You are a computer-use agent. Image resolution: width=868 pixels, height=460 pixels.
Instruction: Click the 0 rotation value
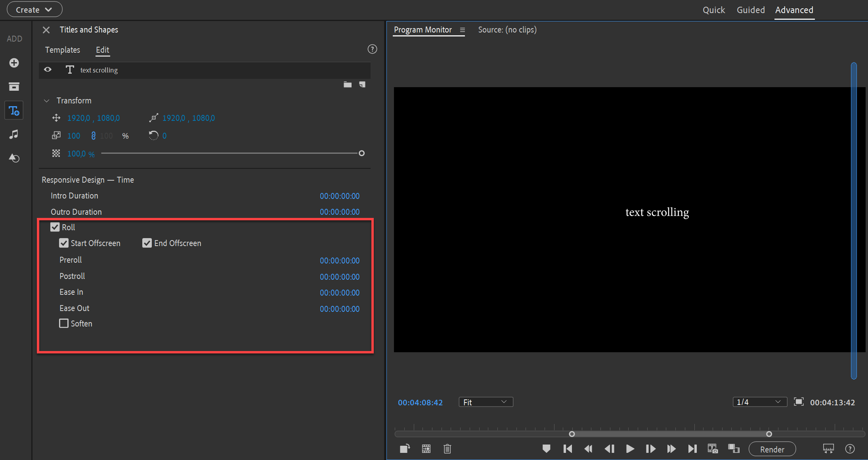[x=164, y=136]
